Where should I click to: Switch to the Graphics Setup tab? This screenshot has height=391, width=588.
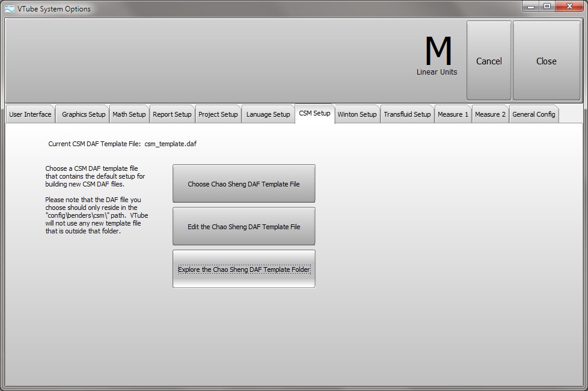tap(83, 114)
